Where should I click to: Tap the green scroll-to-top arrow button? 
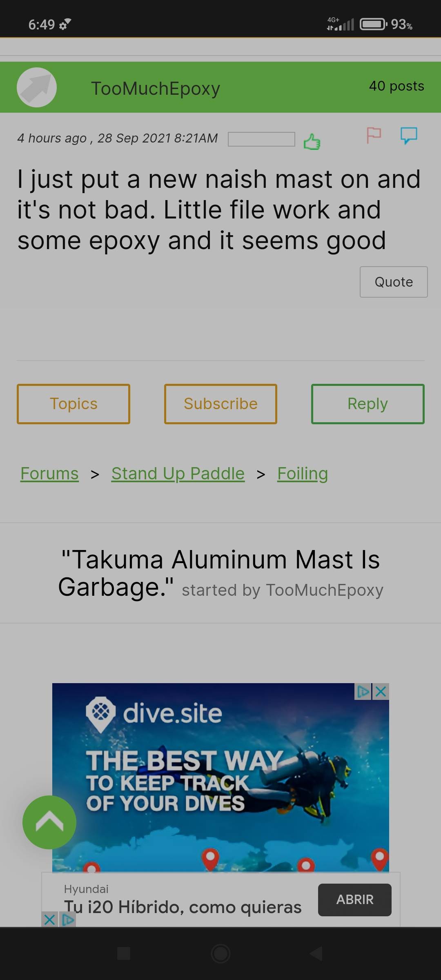(49, 822)
